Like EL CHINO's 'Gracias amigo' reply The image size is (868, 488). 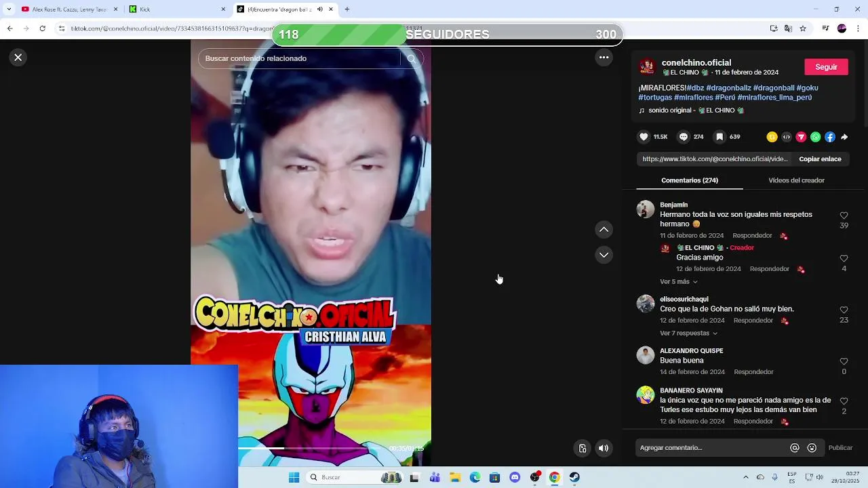click(x=844, y=259)
